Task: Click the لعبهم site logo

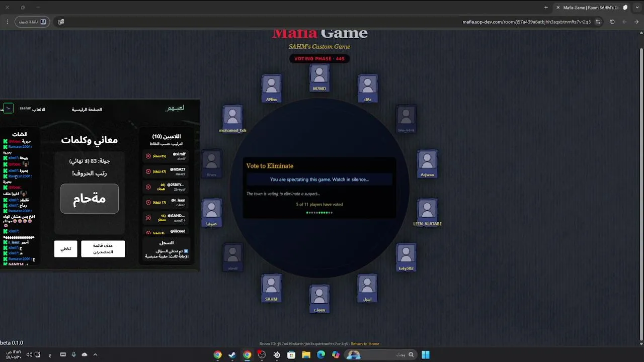Action: click(175, 108)
